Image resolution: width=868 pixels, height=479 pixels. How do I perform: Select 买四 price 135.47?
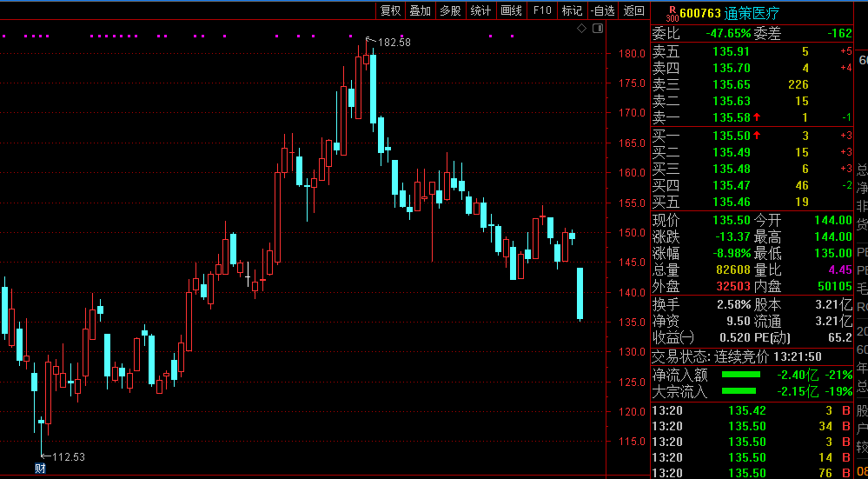click(x=731, y=185)
